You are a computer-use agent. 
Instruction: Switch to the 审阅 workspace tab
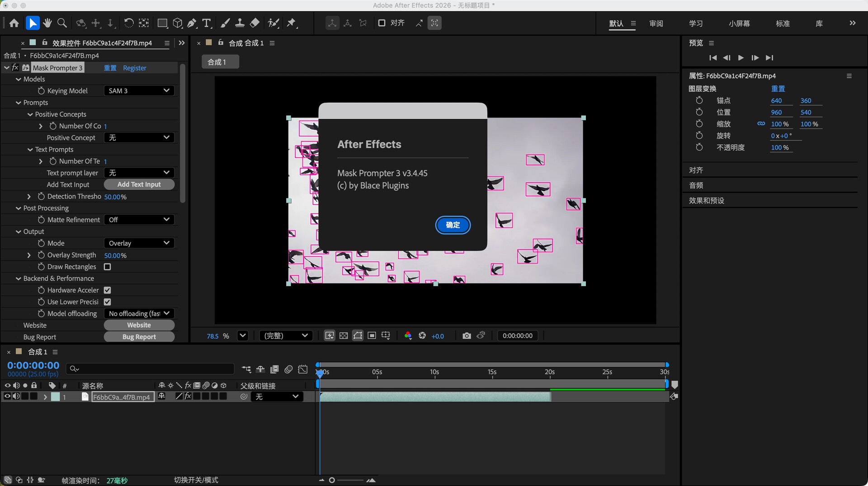(656, 24)
